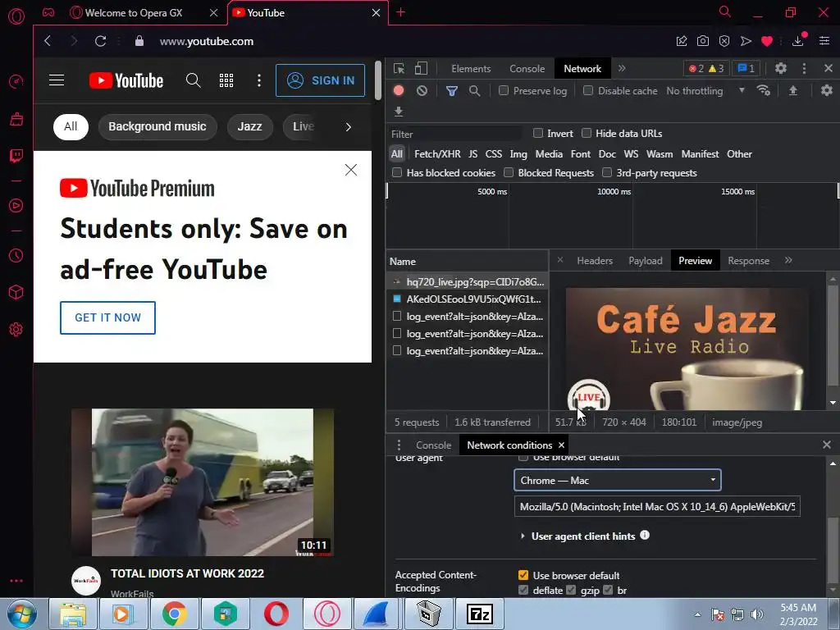Filter requests by Img type
This screenshot has height=630, width=840.
pos(518,154)
